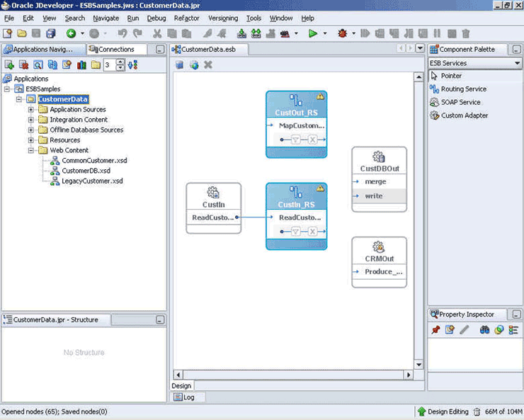Select the CustomerData.esb editor tab
The width and height of the screenshot is (524, 420).
click(209, 50)
